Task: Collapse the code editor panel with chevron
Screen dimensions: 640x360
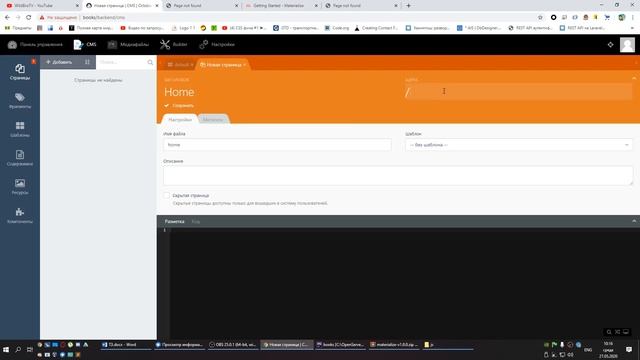Action: pos(634,221)
